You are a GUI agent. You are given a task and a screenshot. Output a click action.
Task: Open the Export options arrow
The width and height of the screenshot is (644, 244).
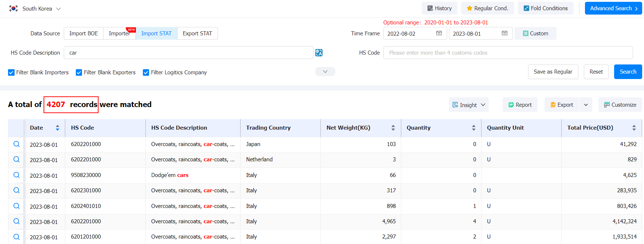(586, 105)
